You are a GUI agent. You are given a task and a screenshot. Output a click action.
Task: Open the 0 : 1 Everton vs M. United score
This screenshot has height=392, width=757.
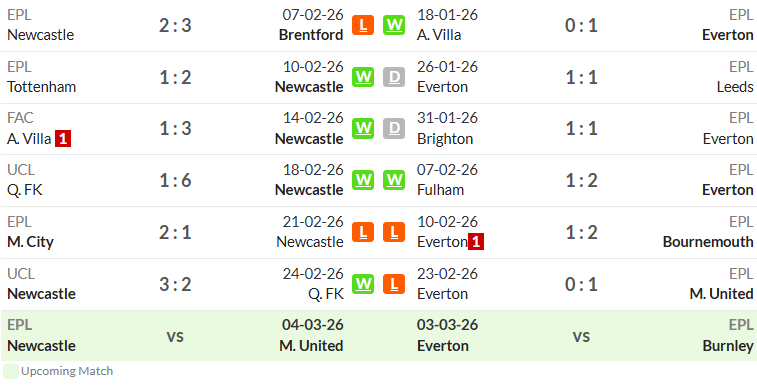point(581,284)
